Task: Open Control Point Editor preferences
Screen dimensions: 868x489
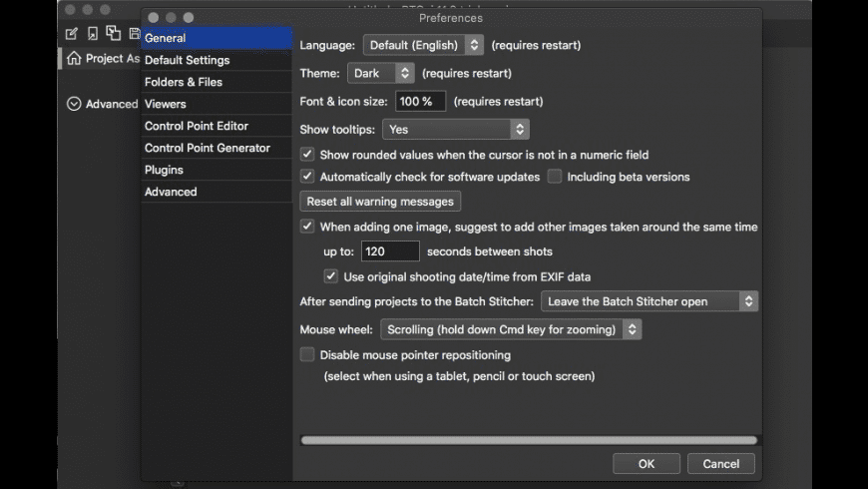Action: [x=217, y=126]
